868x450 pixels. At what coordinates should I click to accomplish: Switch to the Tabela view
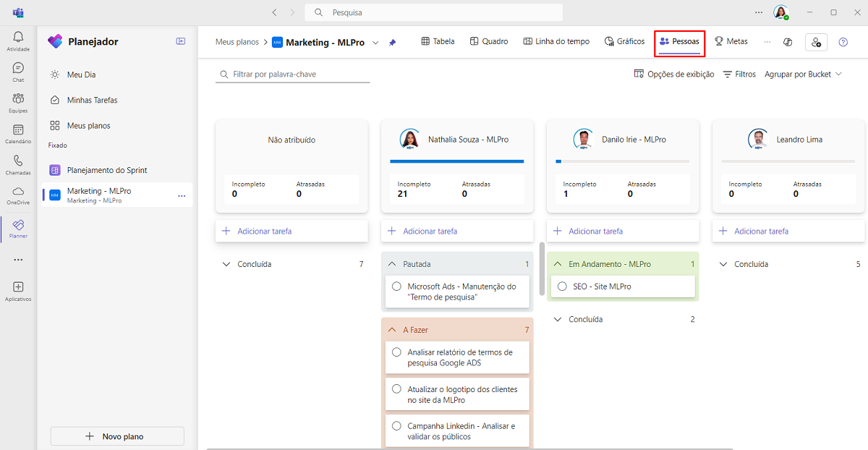438,41
